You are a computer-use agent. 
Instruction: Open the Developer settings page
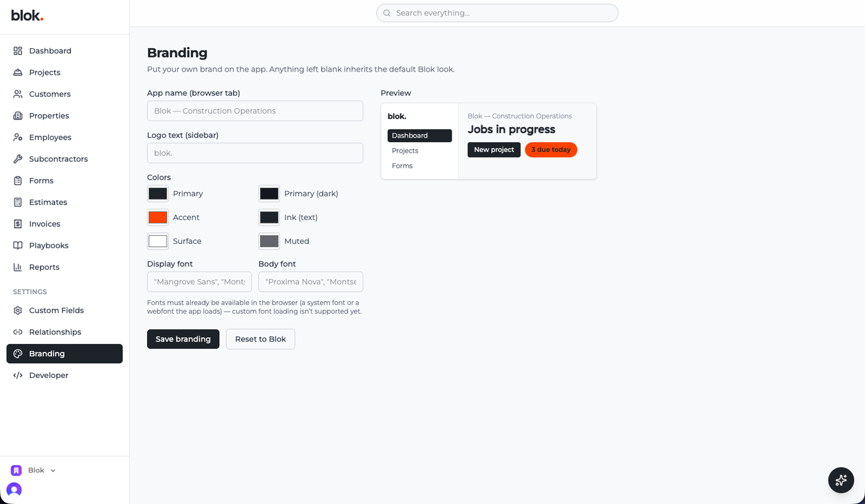point(64,375)
